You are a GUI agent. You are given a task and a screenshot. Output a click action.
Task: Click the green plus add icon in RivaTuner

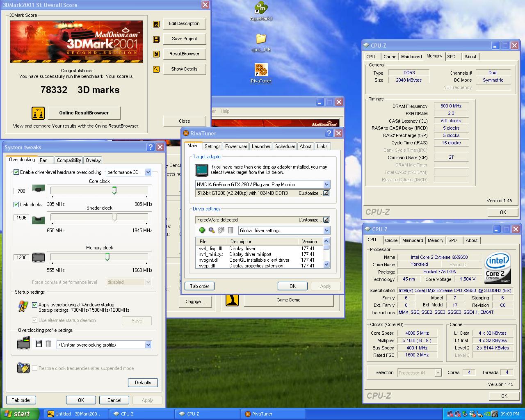(202, 231)
